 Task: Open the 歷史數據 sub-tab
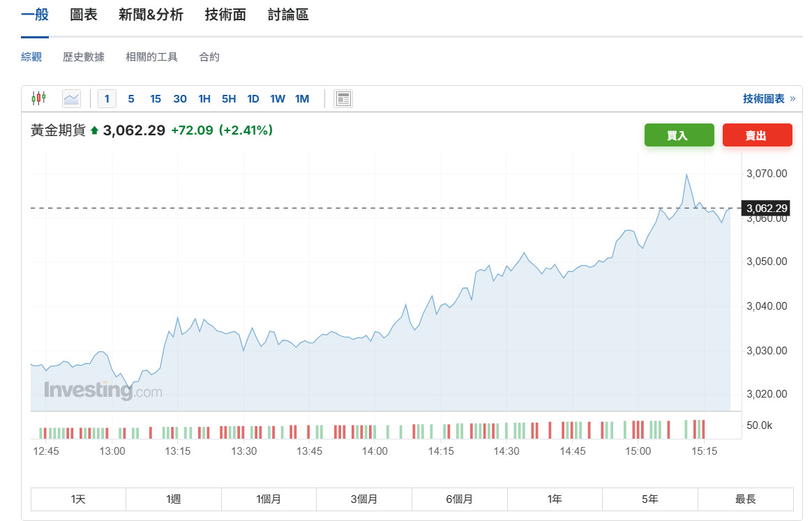point(84,57)
